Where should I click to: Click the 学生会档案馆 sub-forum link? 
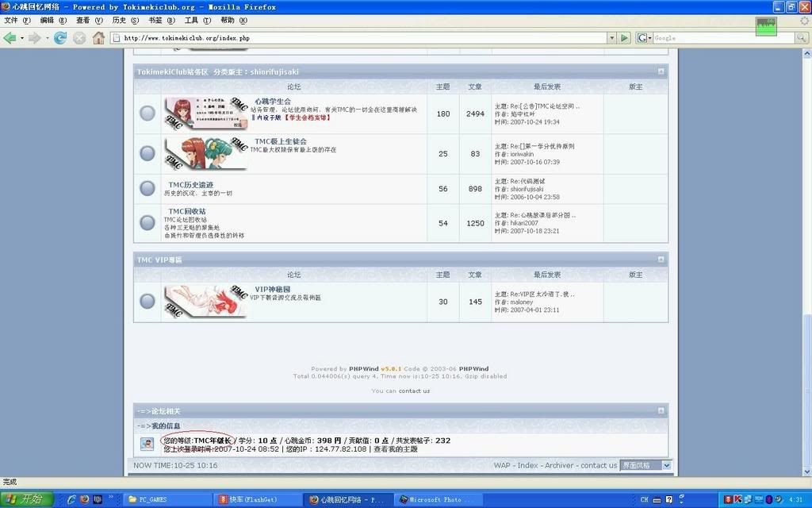click(308, 117)
